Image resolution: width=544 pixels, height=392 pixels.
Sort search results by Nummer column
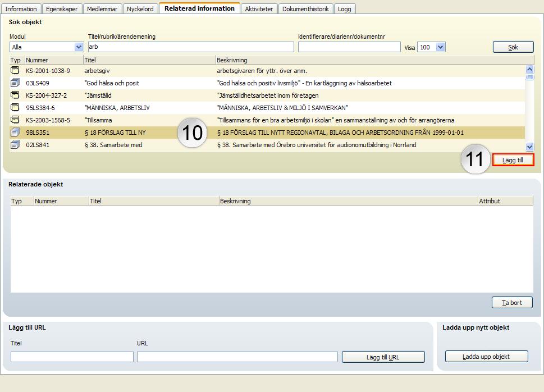coord(54,60)
